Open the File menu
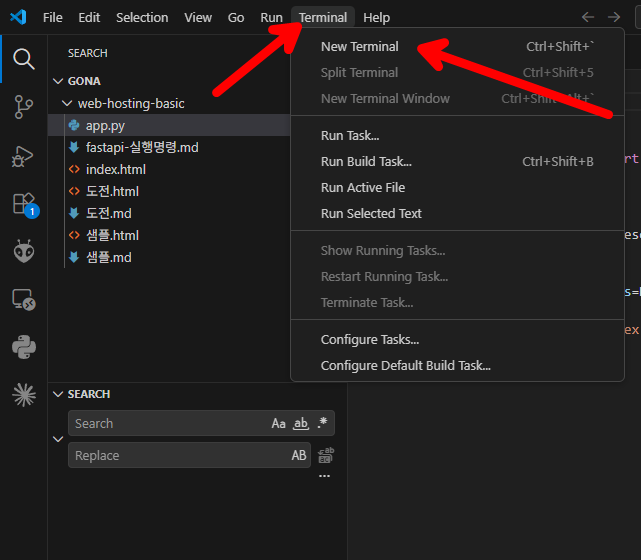Image resolution: width=641 pixels, height=560 pixels. [x=53, y=18]
